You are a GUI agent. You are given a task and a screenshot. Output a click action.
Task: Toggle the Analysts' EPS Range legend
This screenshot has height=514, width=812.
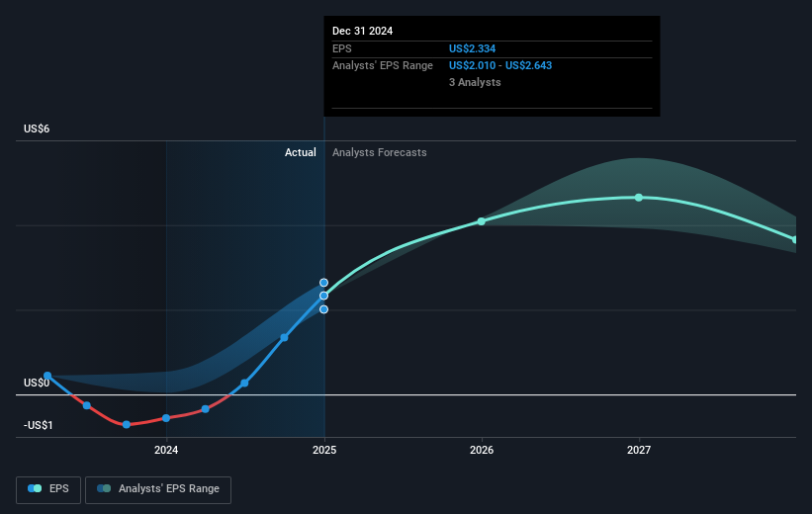pyautogui.click(x=158, y=489)
